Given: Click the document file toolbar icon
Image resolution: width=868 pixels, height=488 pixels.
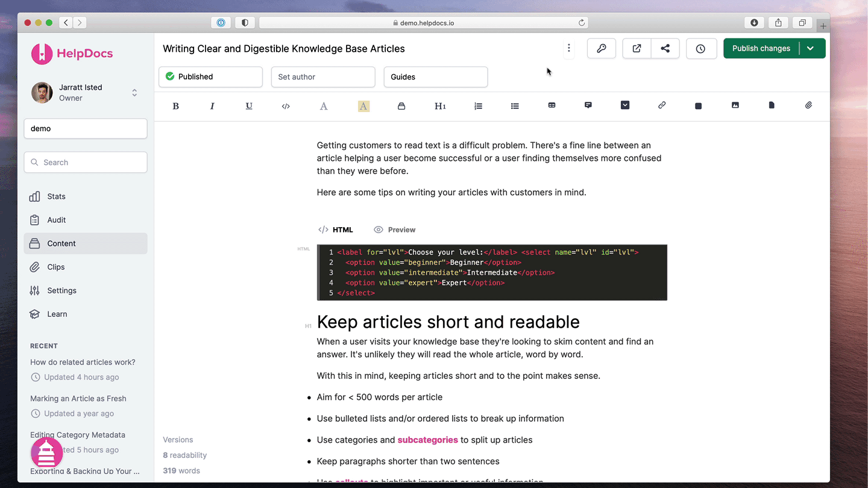Looking at the screenshot, I should click(x=772, y=105).
